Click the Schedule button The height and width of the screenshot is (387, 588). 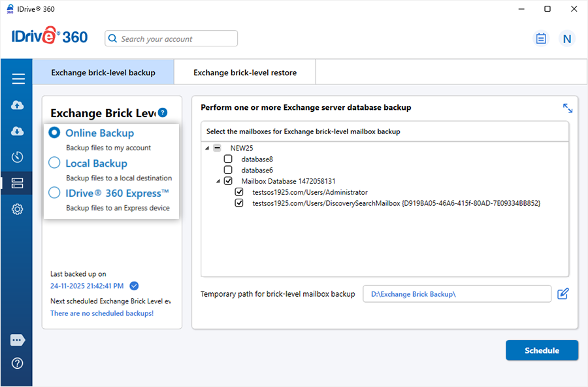(x=542, y=350)
